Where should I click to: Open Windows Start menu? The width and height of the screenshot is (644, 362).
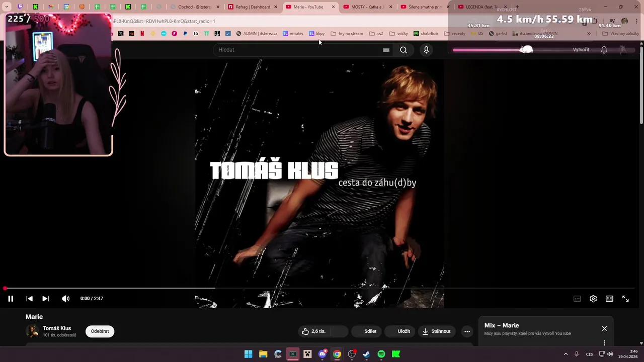point(248,354)
